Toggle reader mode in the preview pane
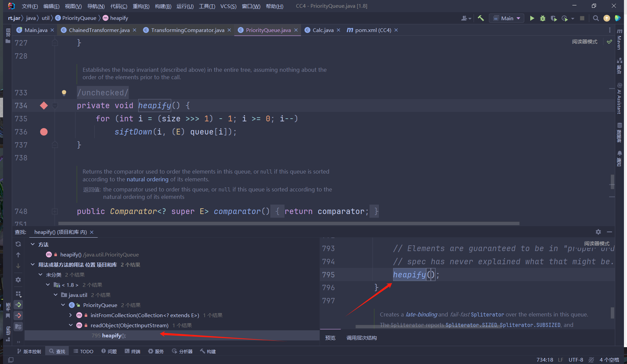Image resolution: width=627 pixels, height=364 pixels. pyautogui.click(x=597, y=243)
